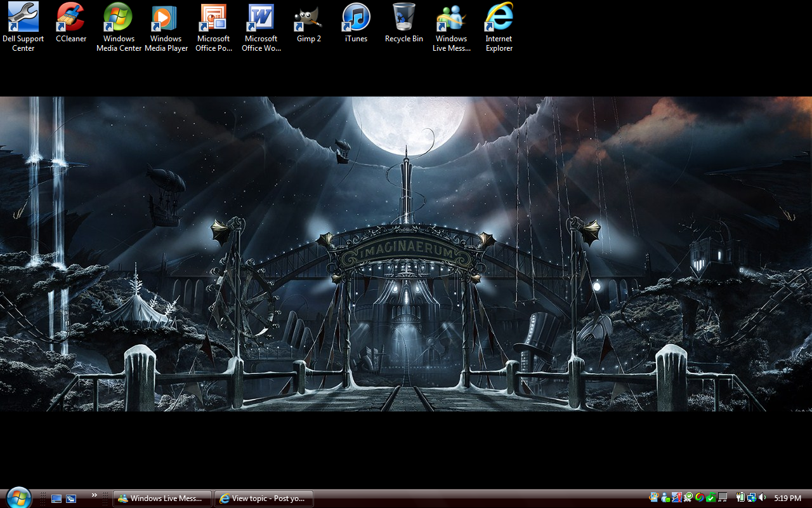This screenshot has height=508, width=812.
Task: Click the Gimp 2 desktop icon
Action: 309,18
